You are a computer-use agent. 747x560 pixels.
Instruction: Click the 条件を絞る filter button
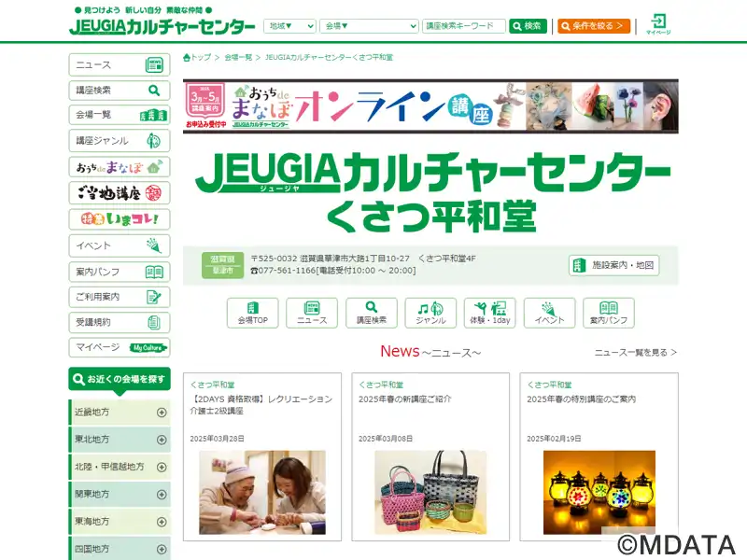594,26
